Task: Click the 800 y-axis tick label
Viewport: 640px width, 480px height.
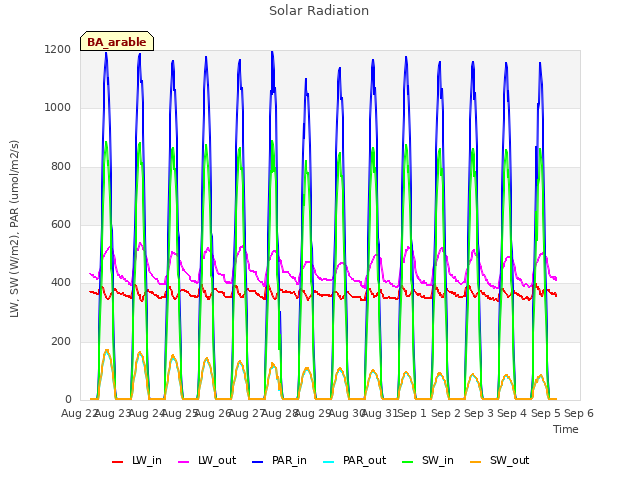Action: (61, 167)
